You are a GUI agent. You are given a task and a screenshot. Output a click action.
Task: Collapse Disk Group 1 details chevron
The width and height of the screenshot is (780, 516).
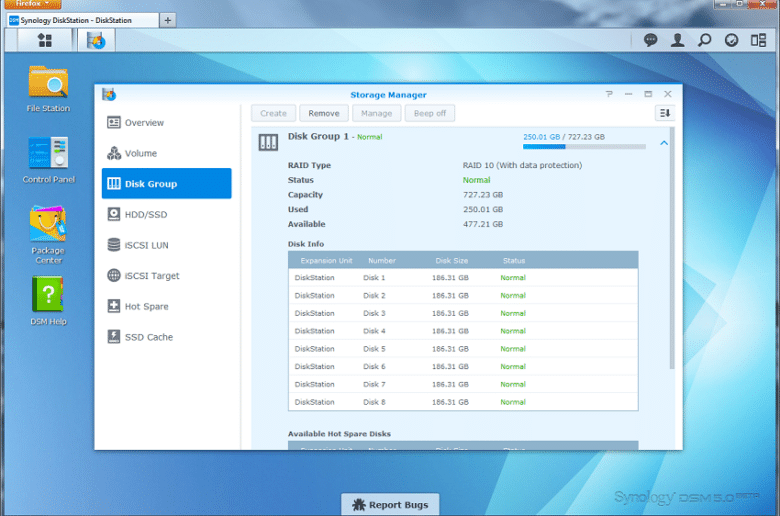tap(664, 143)
